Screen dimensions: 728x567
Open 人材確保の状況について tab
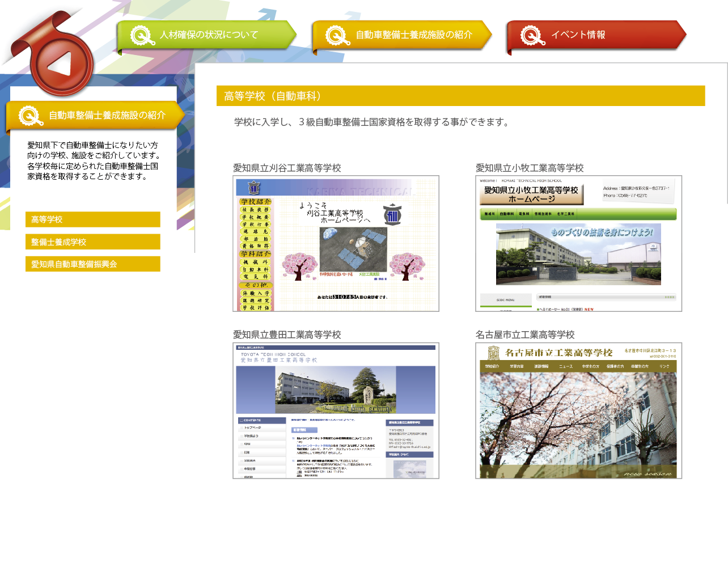point(206,35)
